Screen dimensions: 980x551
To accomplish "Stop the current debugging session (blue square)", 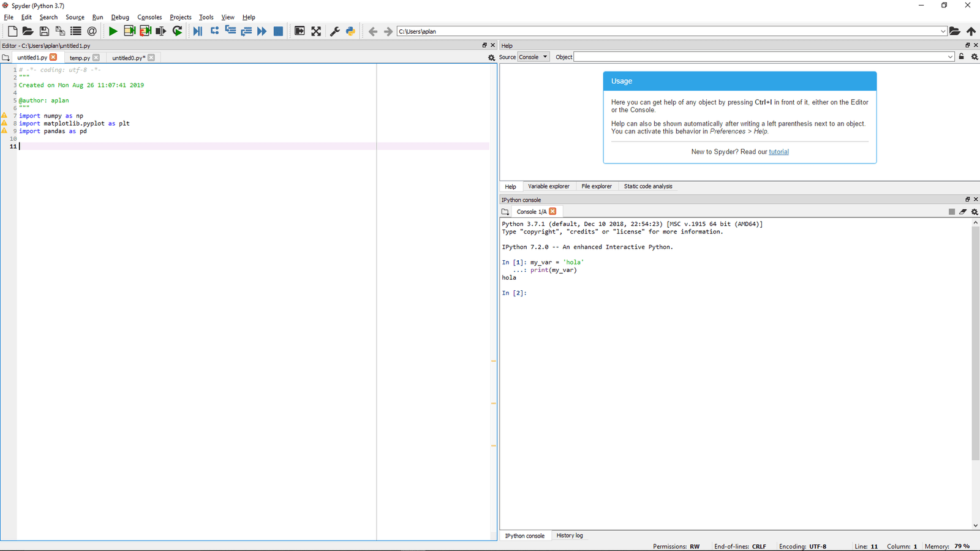I will point(277,31).
